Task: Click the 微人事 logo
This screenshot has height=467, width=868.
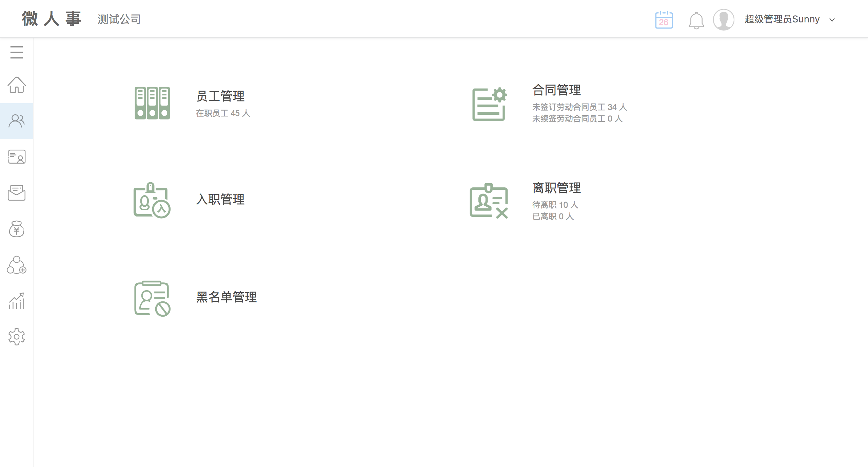Action: pos(52,19)
